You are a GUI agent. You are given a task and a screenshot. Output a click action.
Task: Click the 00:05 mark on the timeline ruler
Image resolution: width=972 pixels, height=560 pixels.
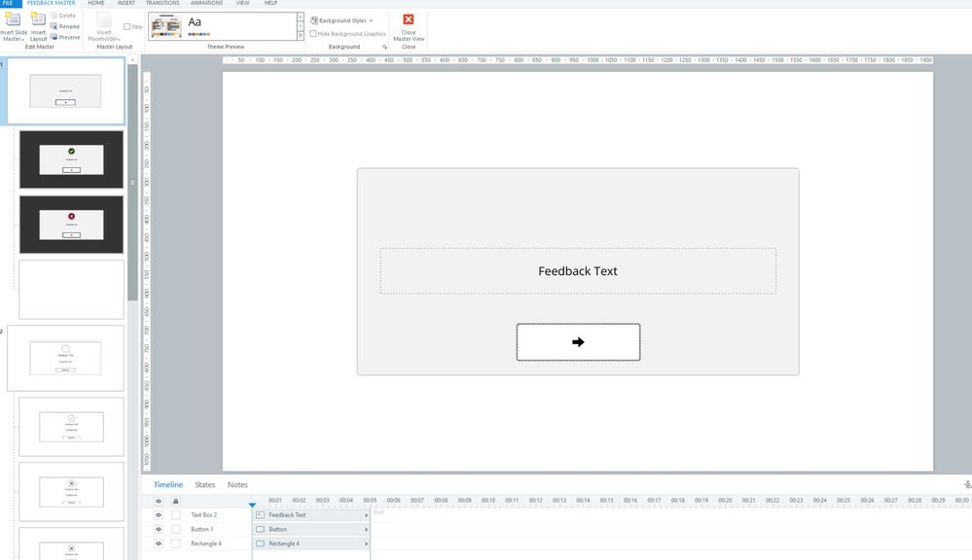pos(370,500)
